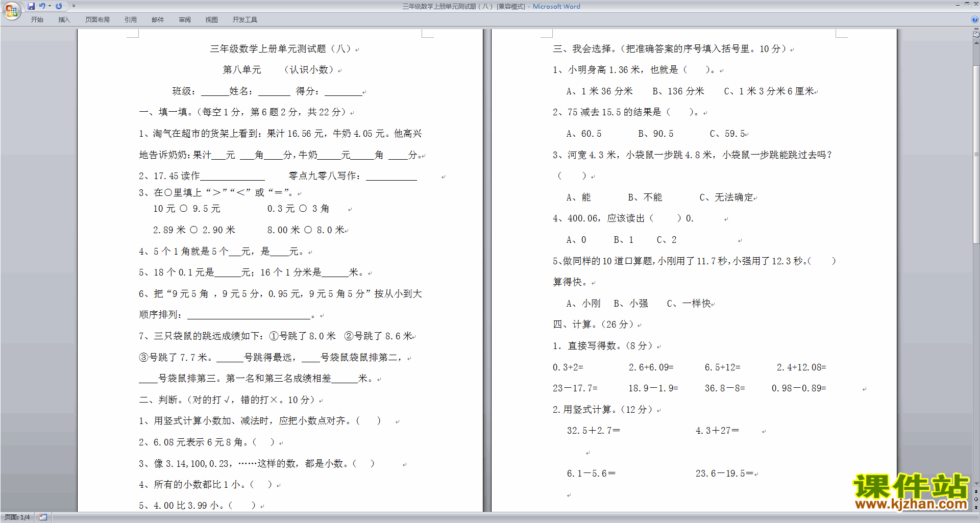Expand the Customize Quick Access Toolbar arrow
The image size is (980, 523).
[73, 6]
